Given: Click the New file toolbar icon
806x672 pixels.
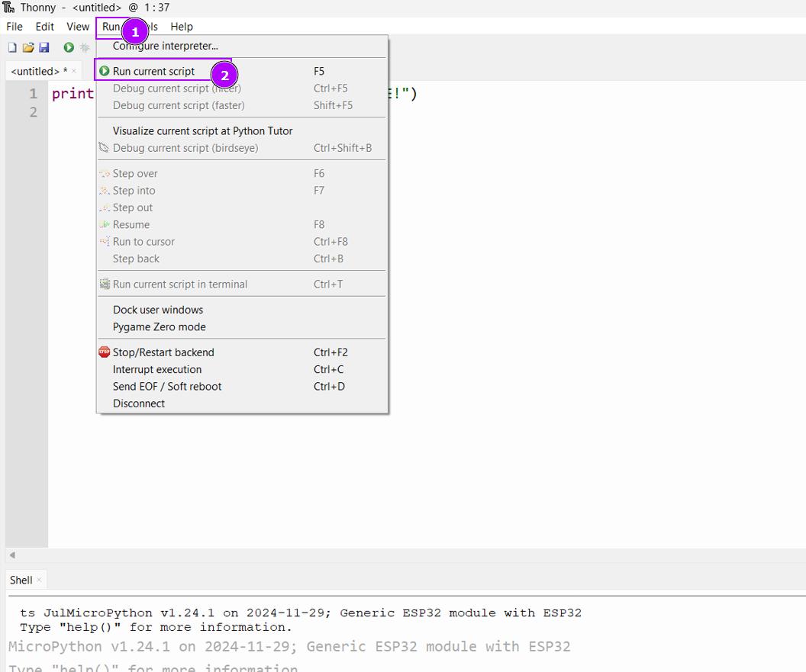Looking at the screenshot, I should tap(12, 47).
